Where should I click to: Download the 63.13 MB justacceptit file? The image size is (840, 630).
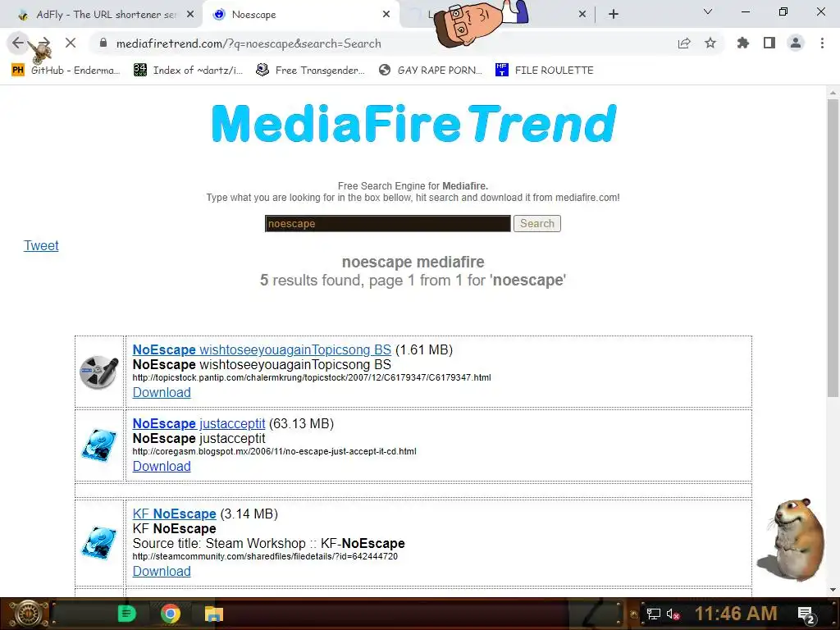pyautogui.click(x=162, y=466)
